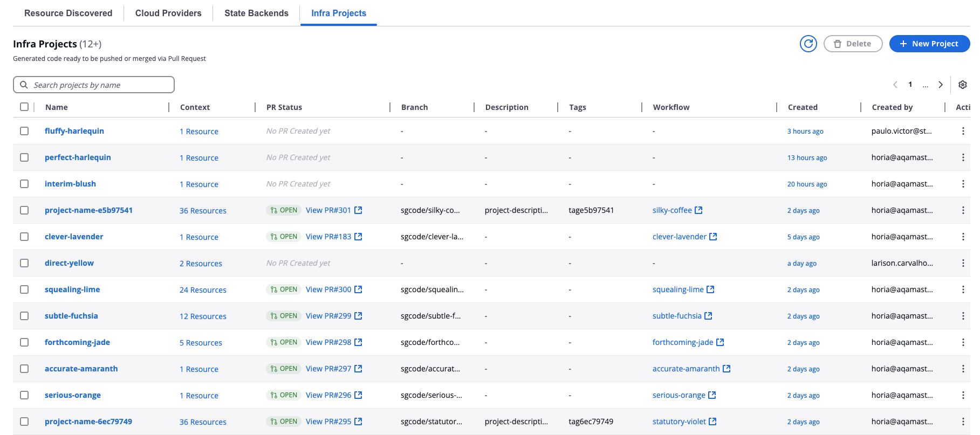Image resolution: width=980 pixels, height=435 pixels.
Task: Click pagination ellipsis for more pages
Action: click(926, 85)
